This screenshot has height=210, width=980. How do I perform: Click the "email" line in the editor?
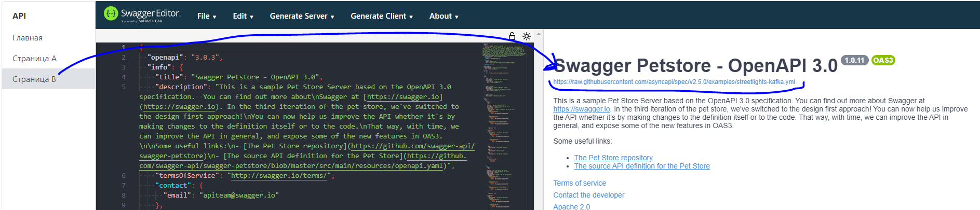[x=221, y=195]
